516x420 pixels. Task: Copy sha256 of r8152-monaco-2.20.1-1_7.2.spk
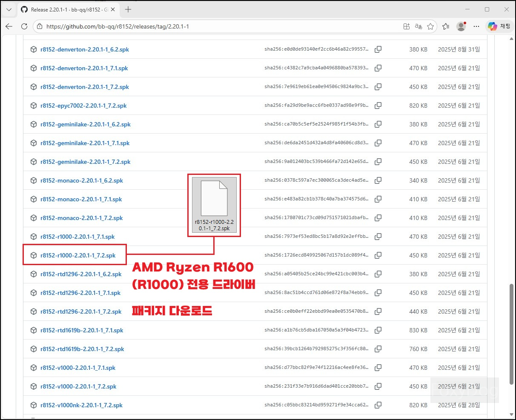click(x=378, y=218)
